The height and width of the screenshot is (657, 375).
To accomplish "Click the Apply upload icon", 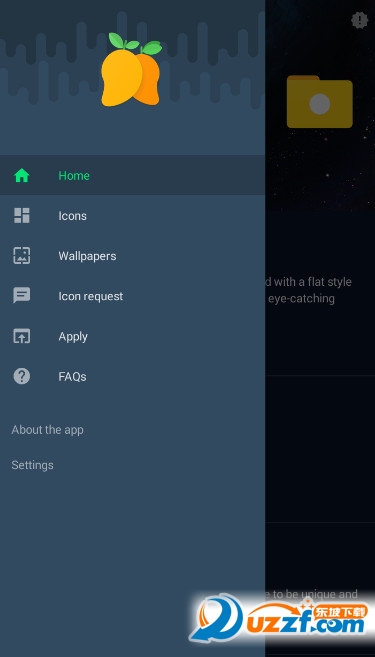I will (22, 336).
